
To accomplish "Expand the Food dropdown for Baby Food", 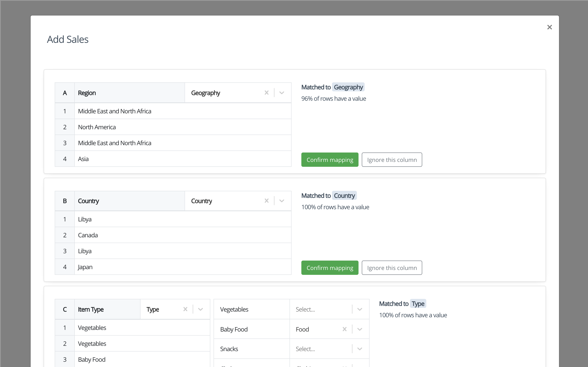I will 360,329.
